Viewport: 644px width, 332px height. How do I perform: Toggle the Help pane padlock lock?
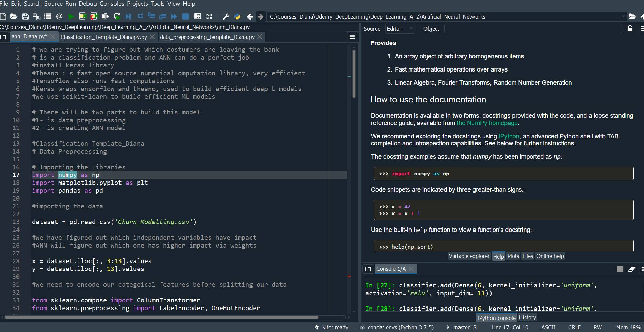tap(630, 28)
